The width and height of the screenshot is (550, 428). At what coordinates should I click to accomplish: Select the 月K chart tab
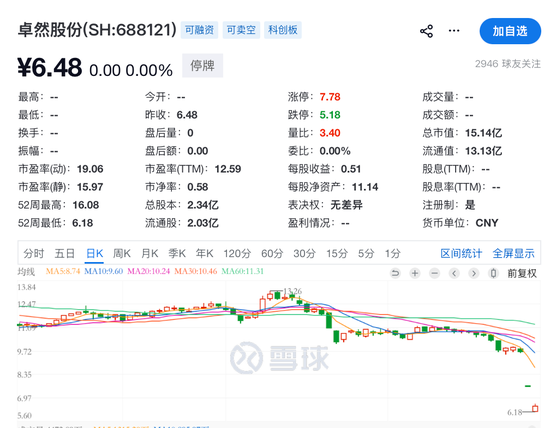(x=149, y=253)
